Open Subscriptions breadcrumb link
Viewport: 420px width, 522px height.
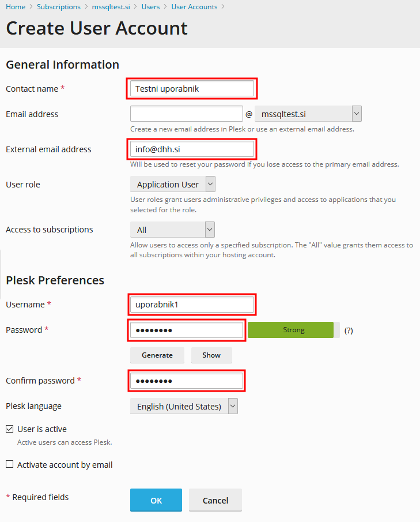point(59,7)
